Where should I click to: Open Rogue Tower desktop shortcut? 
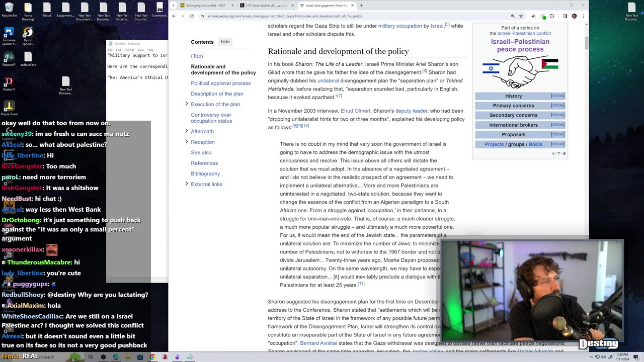pyautogui.click(x=9, y=108)
